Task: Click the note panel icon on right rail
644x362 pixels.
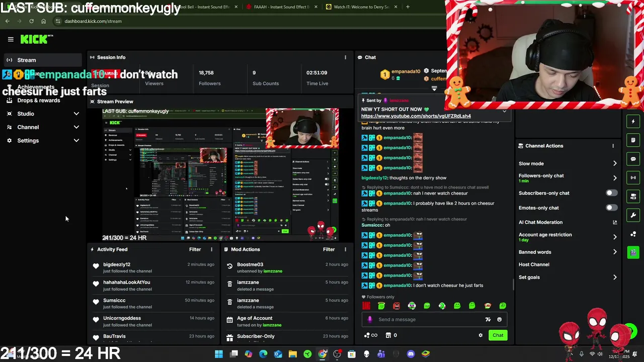Action: click(633, 140)
